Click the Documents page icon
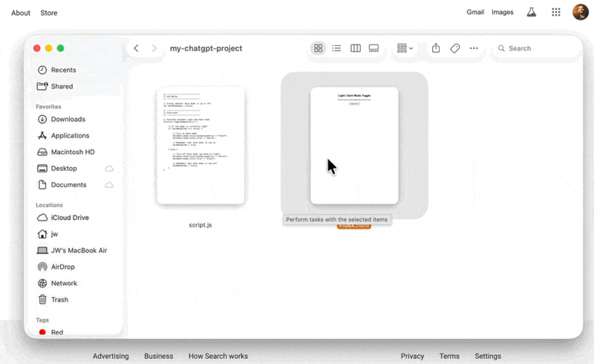 click(x=42, y=185)
